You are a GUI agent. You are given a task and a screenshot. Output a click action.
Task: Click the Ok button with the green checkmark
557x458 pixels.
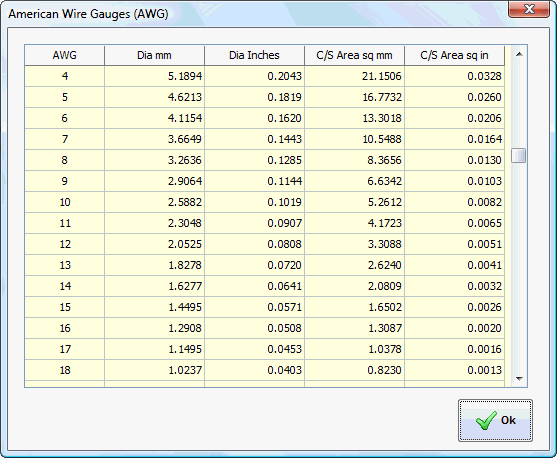point(495,420)
